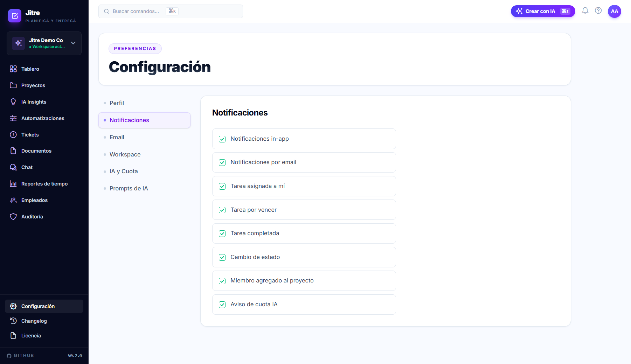Toggle Miembro agregado al proyecto checkbox

pos(222,281)
